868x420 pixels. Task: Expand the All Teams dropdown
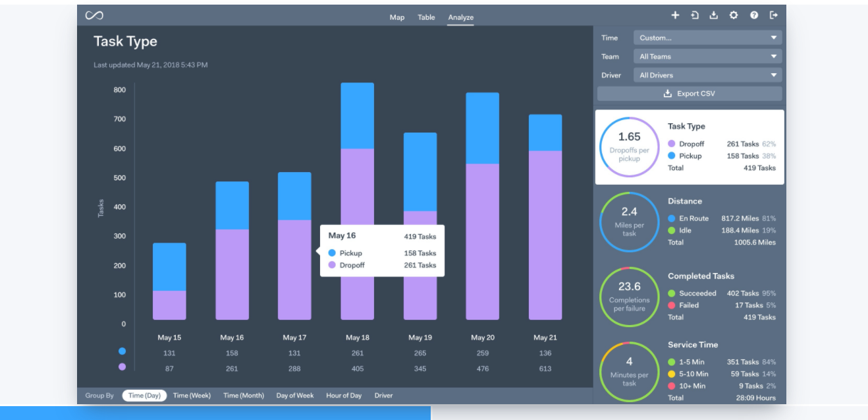pyautogui.click(x=707, y=57)
